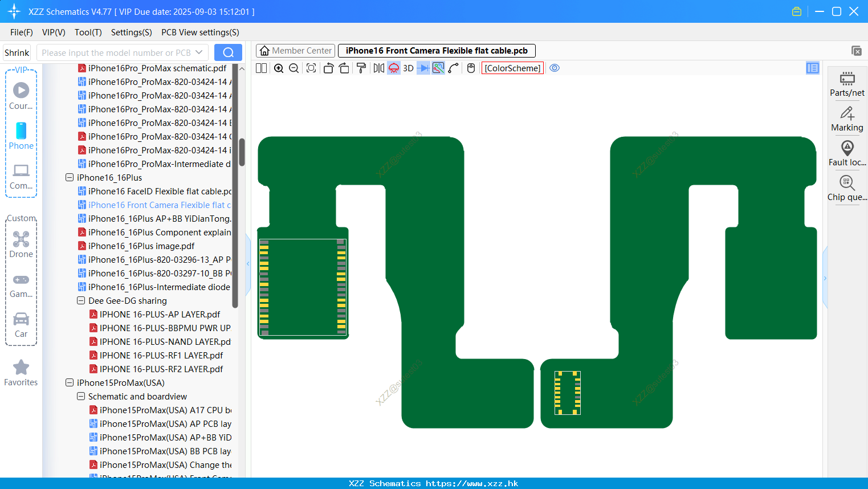
Task: Open the Tool(T) menu
Action: [x=88, y=32]
